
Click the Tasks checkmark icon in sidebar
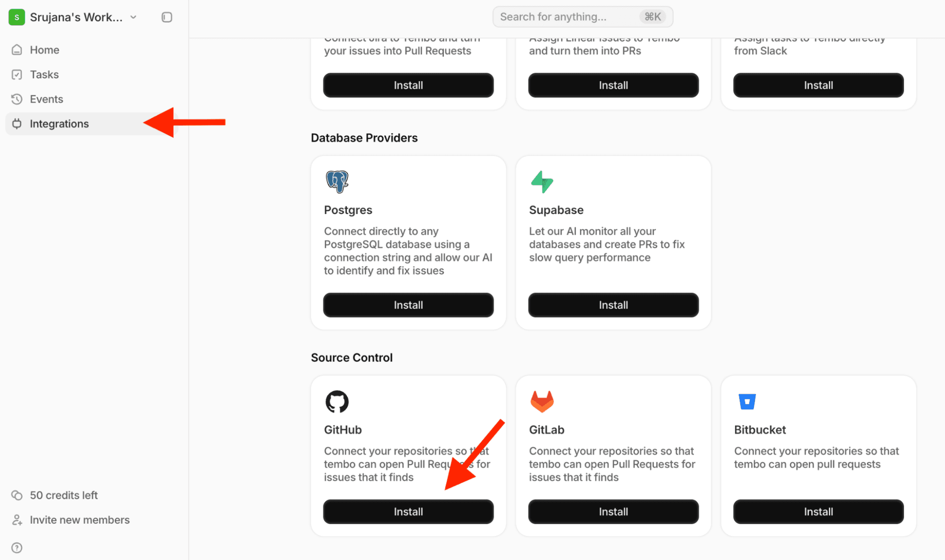point(17,74)
